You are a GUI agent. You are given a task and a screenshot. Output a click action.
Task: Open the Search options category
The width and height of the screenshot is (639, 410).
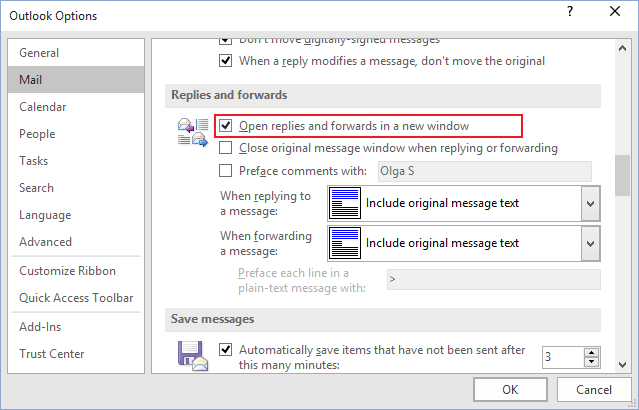pos(76,188)
